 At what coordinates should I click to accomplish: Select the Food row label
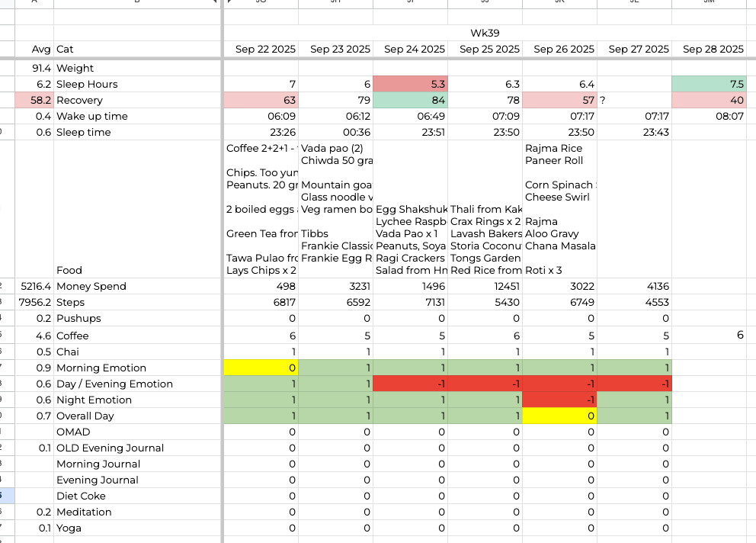pyautogui.click(x=137, y=209)
